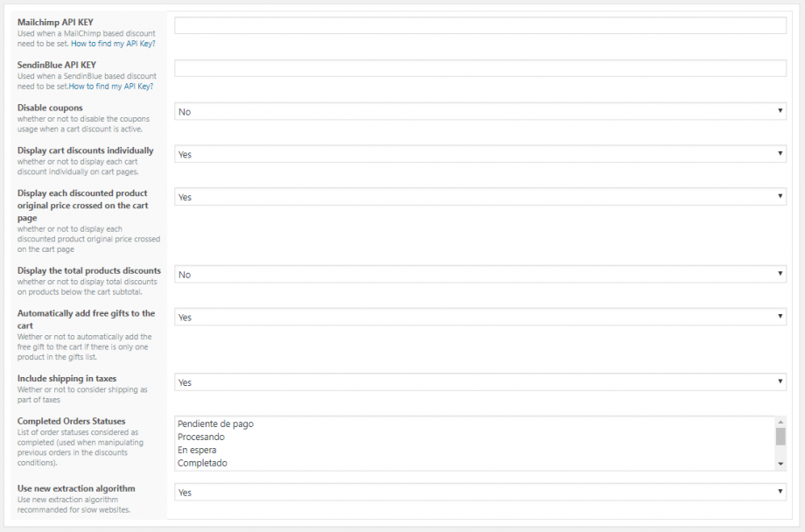
Task: Click the order statuses scrollbar thumb
Action: click(x=780, y=437)
